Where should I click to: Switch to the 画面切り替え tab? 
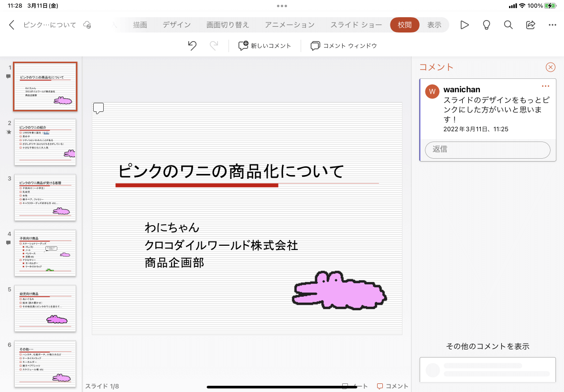click(228, 25)
